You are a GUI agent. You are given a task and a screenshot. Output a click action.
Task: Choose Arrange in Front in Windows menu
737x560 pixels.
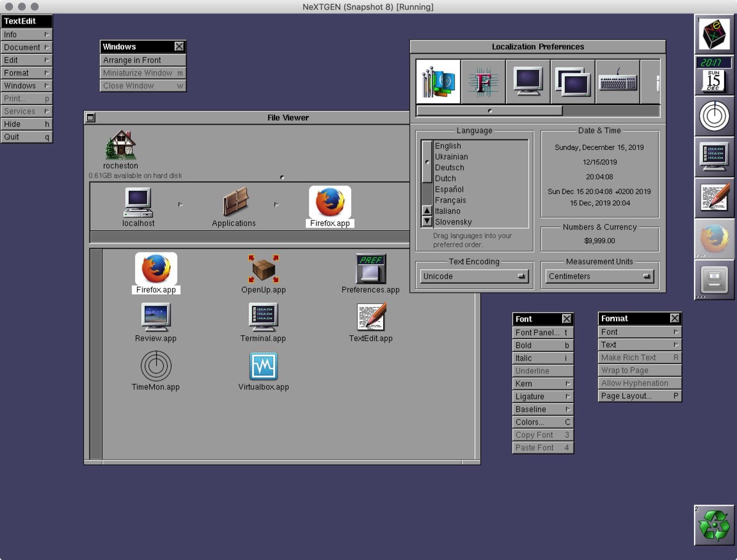143,60
